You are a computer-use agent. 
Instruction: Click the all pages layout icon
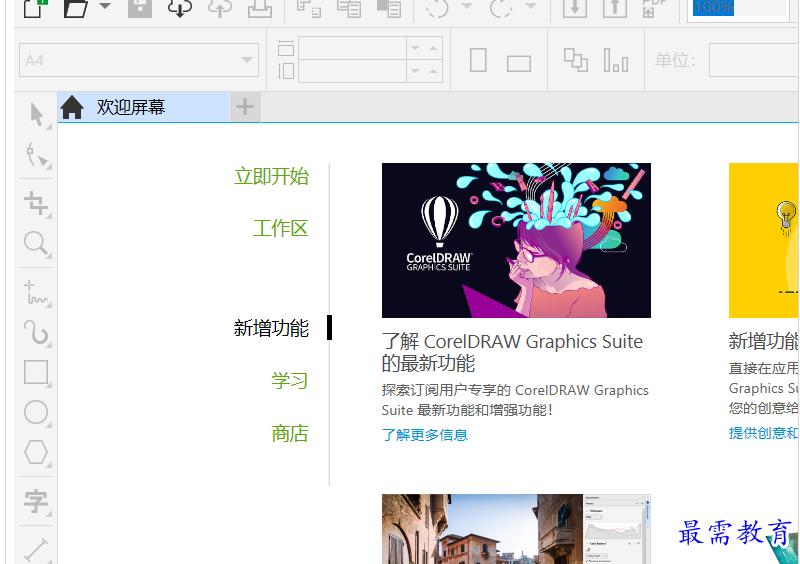click(x=576, y=60)
